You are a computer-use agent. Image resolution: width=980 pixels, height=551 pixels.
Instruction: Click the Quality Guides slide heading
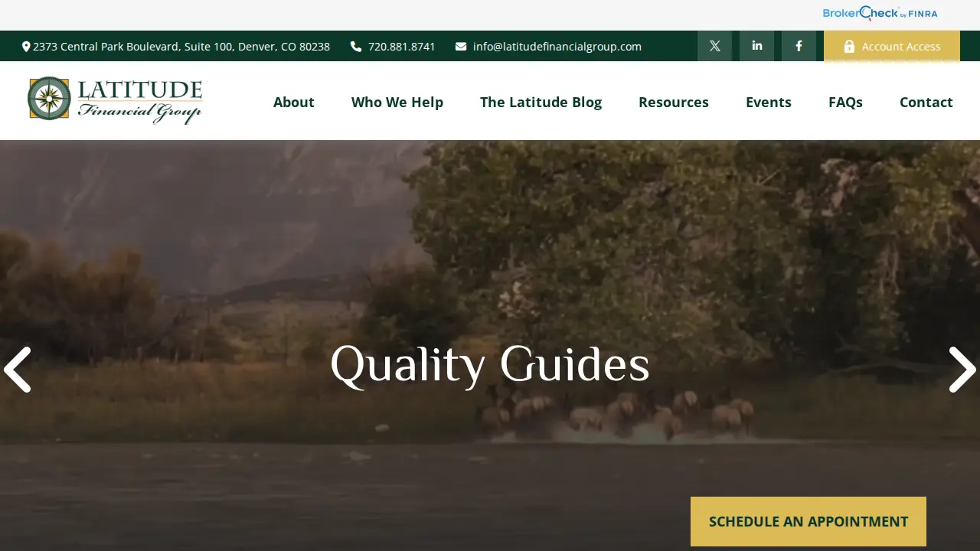pos(490,364)
